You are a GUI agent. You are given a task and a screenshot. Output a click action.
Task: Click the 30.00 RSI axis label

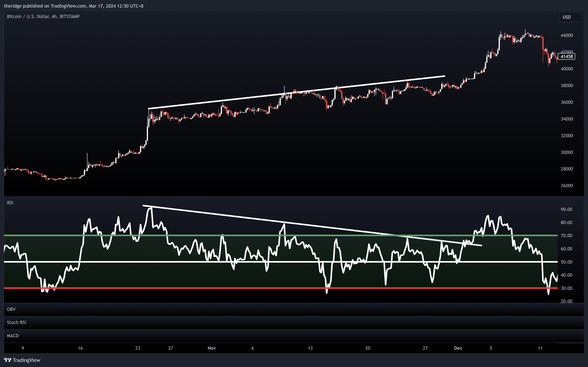[566, 288]
